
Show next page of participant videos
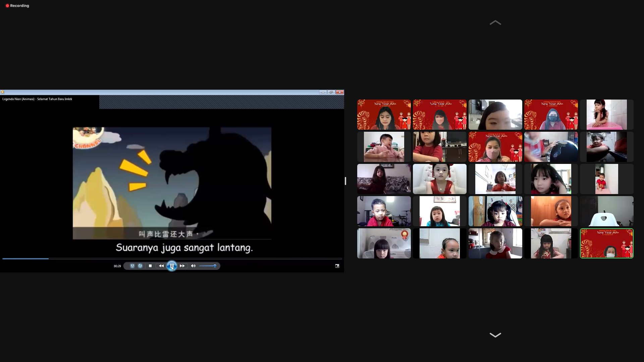pyautogui.click(x=495, y=335)
